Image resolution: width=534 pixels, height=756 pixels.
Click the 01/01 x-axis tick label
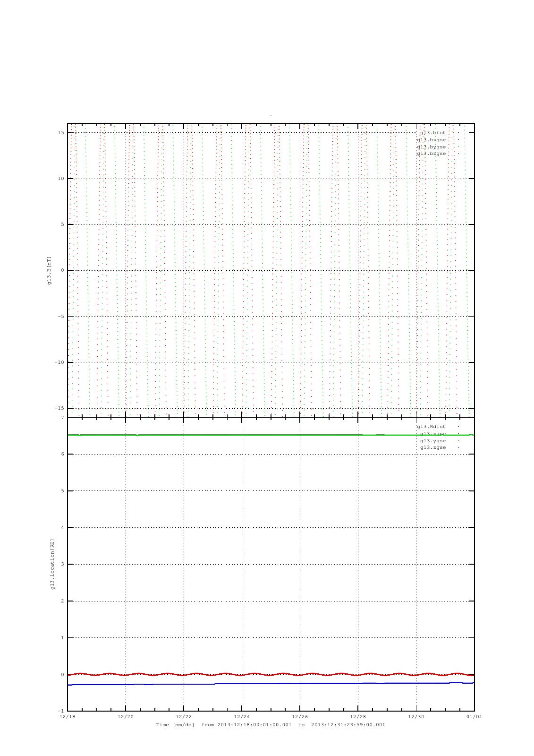475,717
